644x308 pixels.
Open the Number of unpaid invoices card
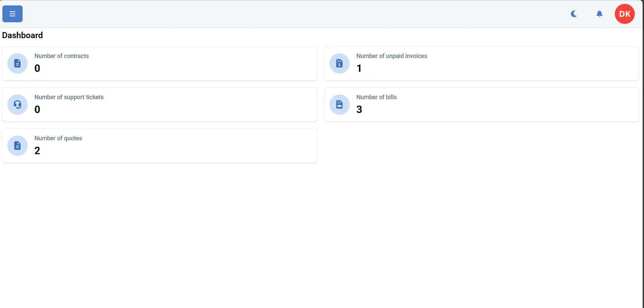click(x=481, y=63)
